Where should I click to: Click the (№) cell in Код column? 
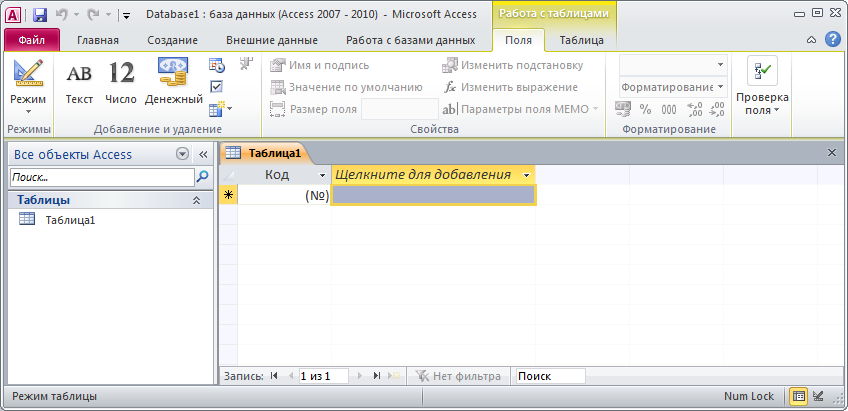pos(284,196)
